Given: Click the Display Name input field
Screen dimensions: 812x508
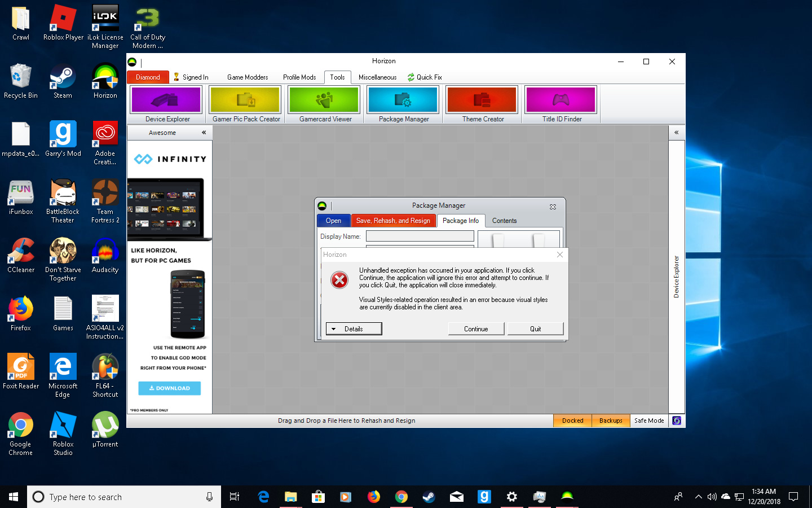Looking at the screenshot, I should pyautogui.click(x=420, y=237).
